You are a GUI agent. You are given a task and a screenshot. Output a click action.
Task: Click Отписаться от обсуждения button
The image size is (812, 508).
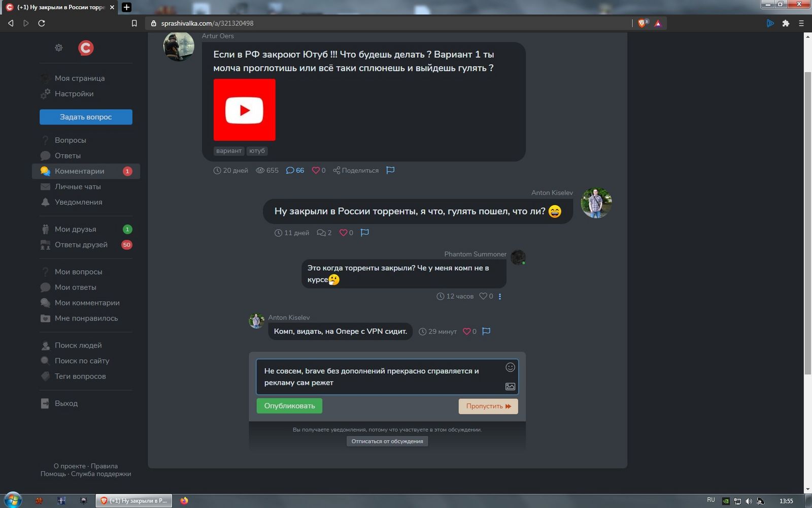pyautogui.click(x=387, y=441)
